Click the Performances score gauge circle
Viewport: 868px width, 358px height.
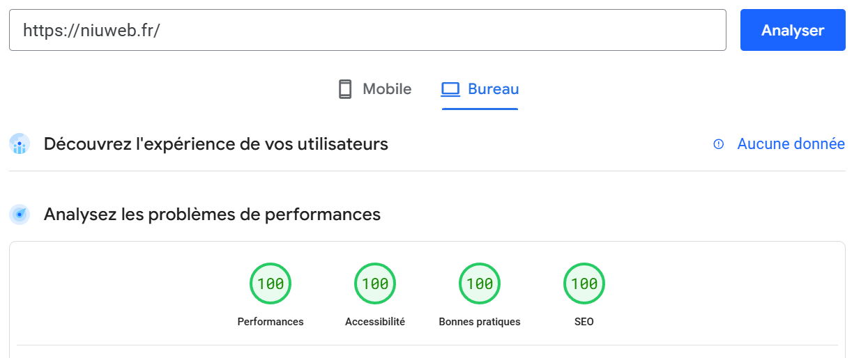(x=271, y=283)
